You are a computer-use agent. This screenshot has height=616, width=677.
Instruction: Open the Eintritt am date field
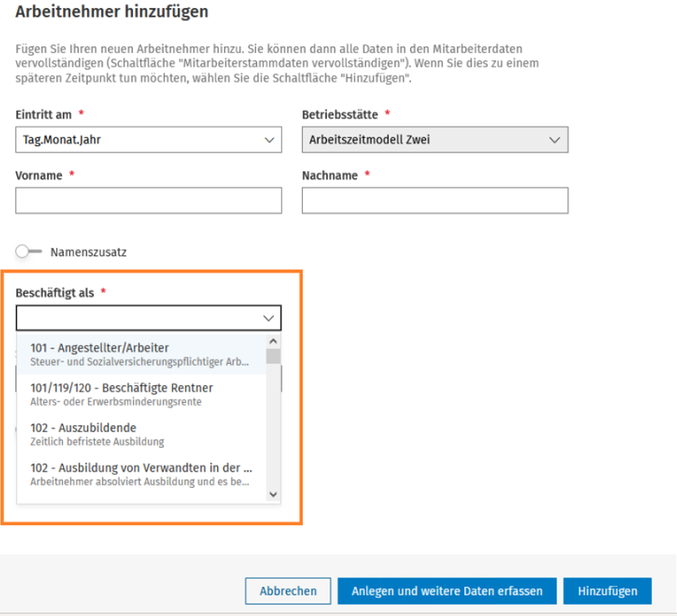[148, 140]
